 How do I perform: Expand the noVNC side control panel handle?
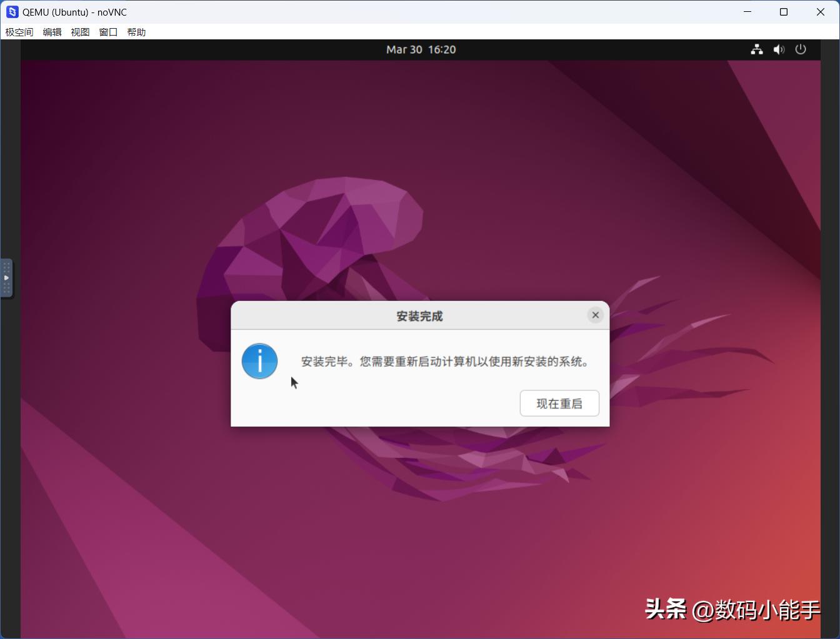point(6,278)
